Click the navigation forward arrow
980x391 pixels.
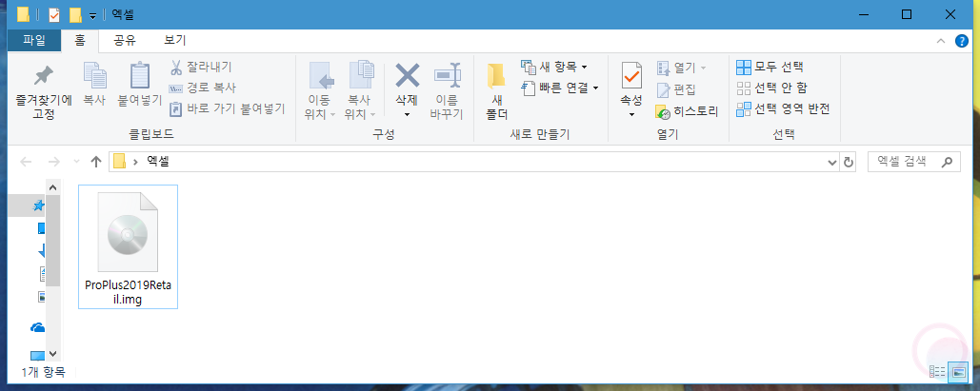[54, 163]
